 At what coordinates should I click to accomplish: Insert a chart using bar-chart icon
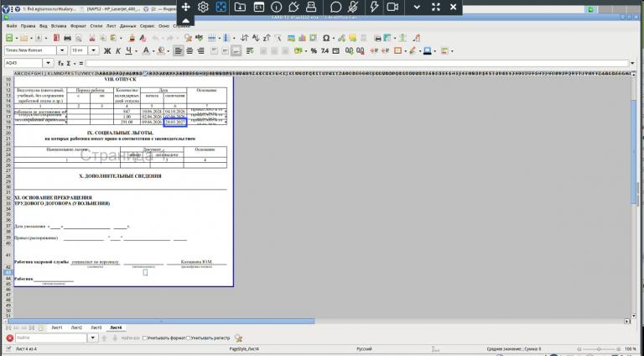pos(302,38)
